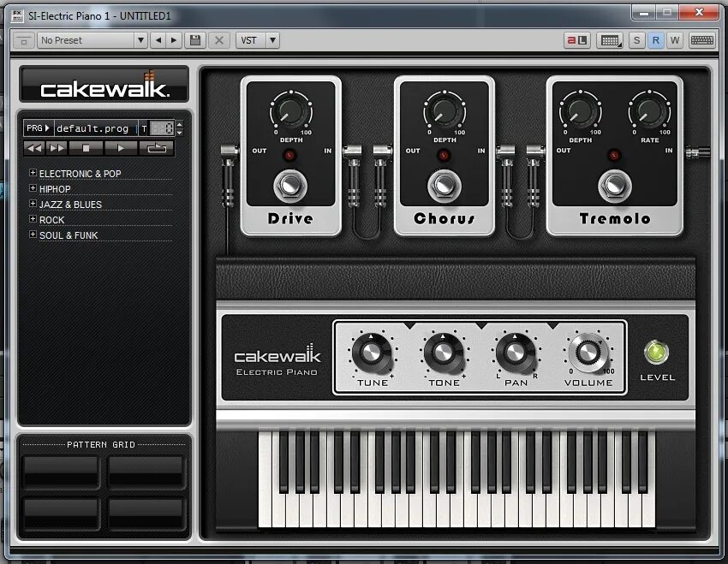Click the stop pattern button
Image resolution: width=728 pixels, height=564 pixels.
tap(86, 148)
